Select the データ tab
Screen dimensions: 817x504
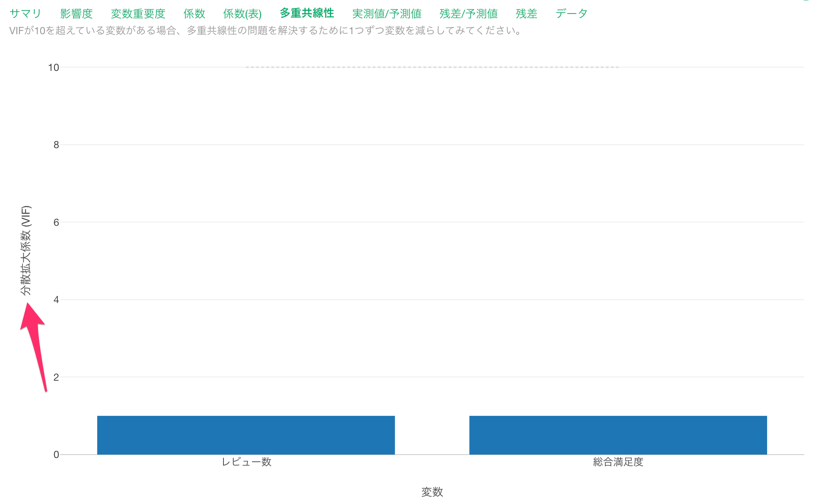point(572,14)
